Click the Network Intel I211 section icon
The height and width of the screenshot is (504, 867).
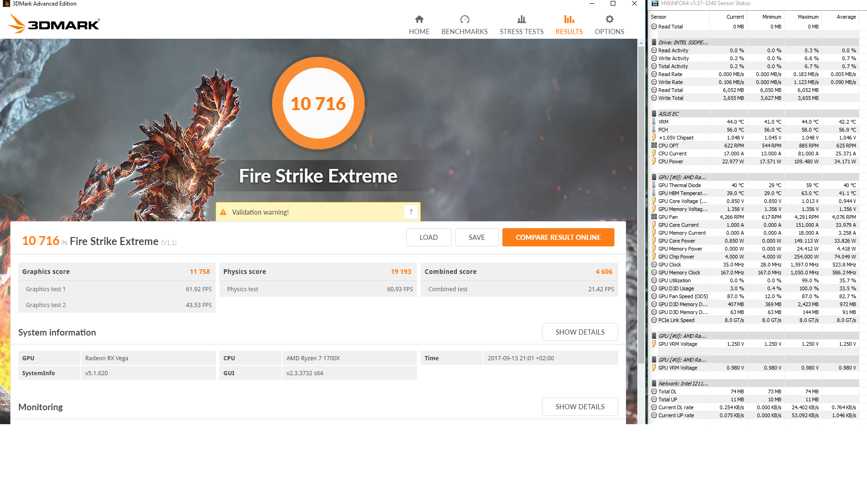(x=654, y=384)
